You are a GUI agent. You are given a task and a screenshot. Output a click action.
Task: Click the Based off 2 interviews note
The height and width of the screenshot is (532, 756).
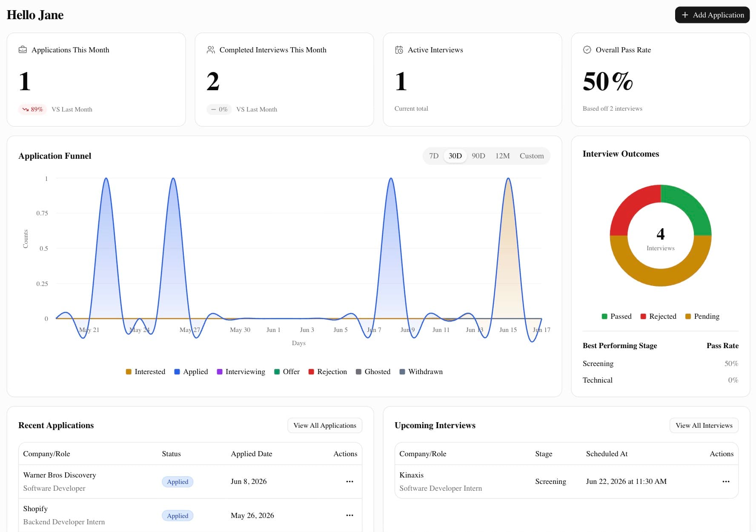pos(612,109)
